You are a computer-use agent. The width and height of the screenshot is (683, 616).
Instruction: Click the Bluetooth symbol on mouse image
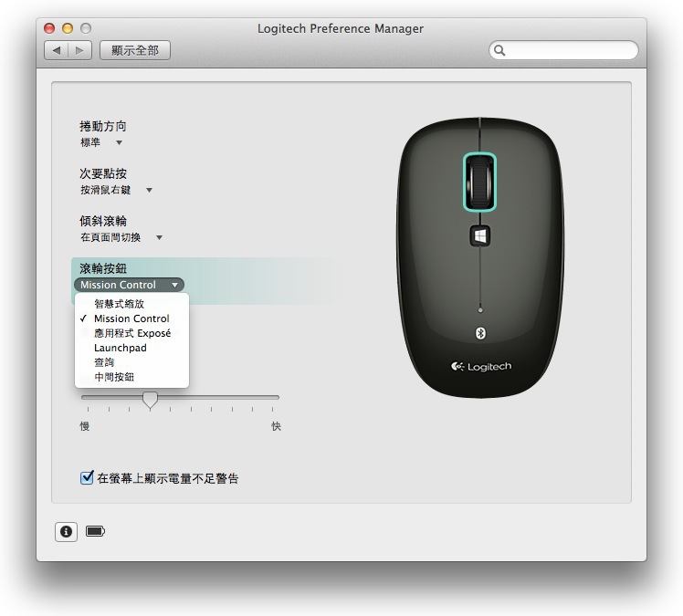click(x=480, y=333)
